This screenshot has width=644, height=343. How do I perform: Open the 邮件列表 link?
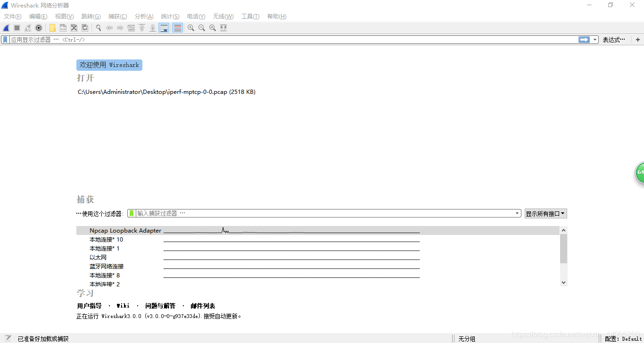tap(203, 306)
